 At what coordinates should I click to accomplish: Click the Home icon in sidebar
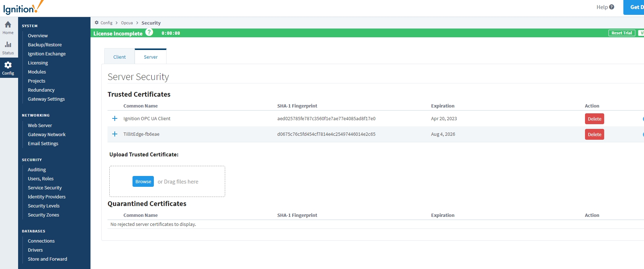pos(8,25)
